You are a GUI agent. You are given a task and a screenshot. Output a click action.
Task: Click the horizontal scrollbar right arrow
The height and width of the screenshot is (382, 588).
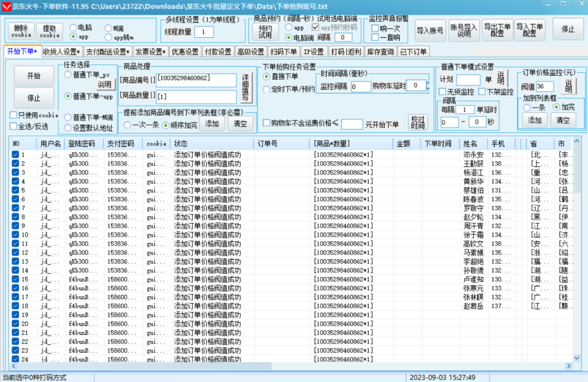click(x=569, y=366)
